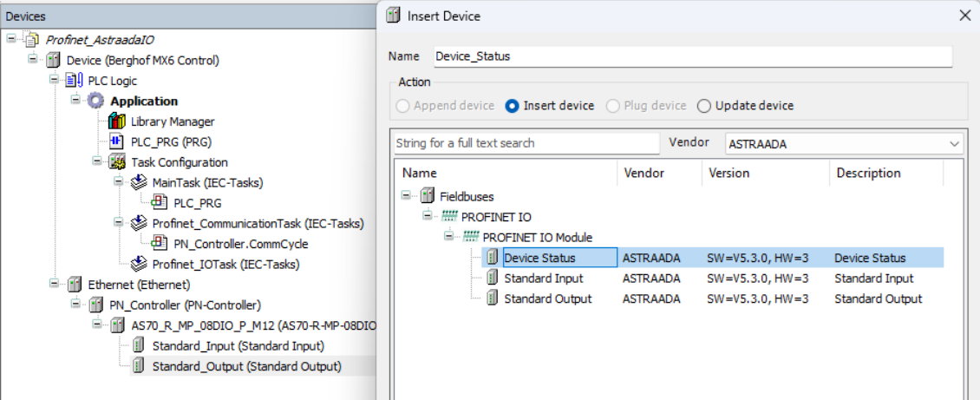This screenshot has height=400, width=980.
Task: Collapse the MainTask (IEC-Tasks) node
Action: point(119,182)
